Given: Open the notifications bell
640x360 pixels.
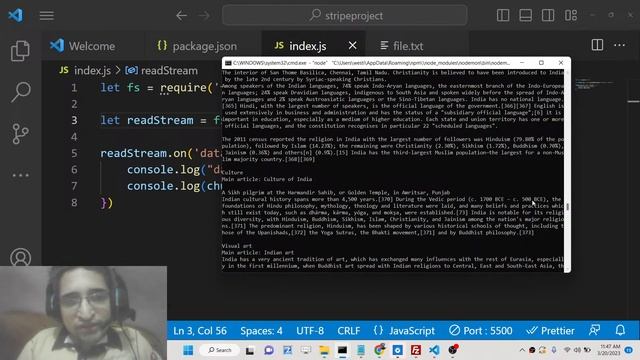Looking at the screenshot, I should tap(620, 330).
